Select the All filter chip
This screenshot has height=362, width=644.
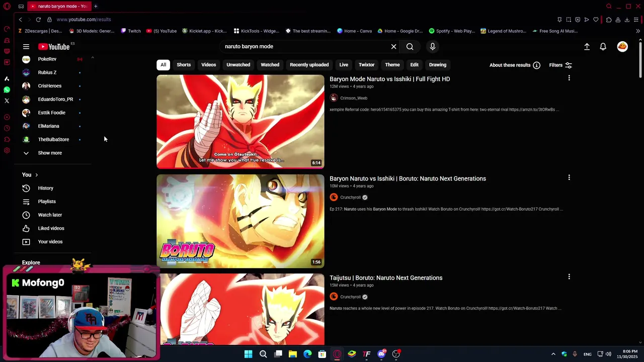pos(163,65)
